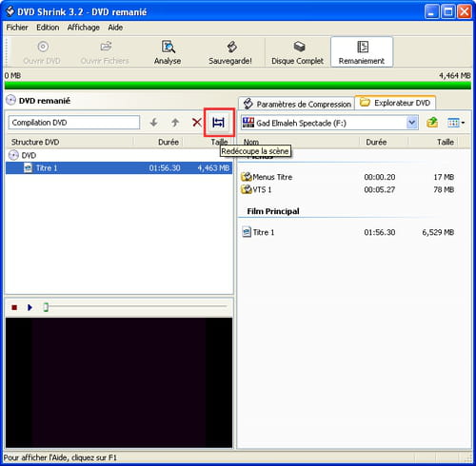The image size is (476, 466).
Task: Click the move down arrow icon
Action: click(x=154, y=123)
